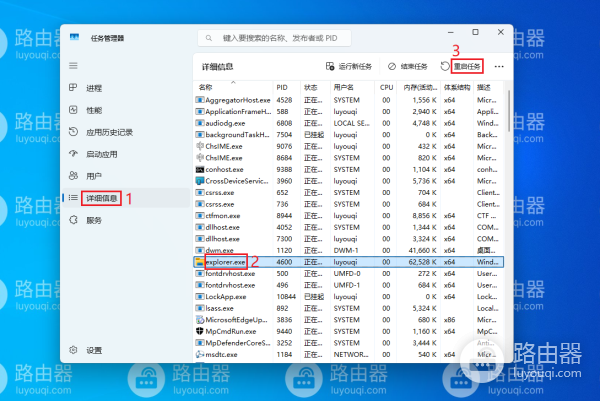Screen dimensions: 600x401
Task: Select dllhost.exe with PID 7300
Action: click(x=348, y=239)
